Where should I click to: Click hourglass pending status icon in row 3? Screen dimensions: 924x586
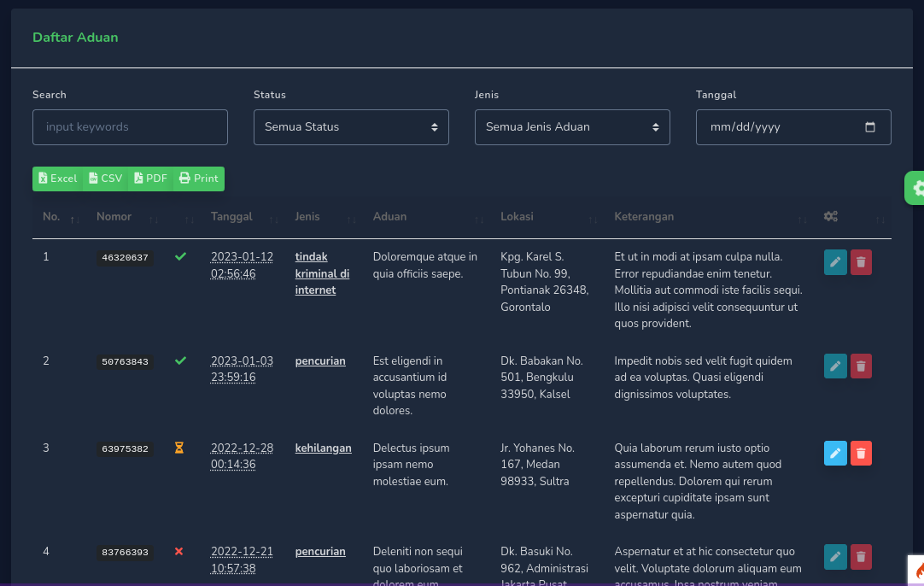179,448
